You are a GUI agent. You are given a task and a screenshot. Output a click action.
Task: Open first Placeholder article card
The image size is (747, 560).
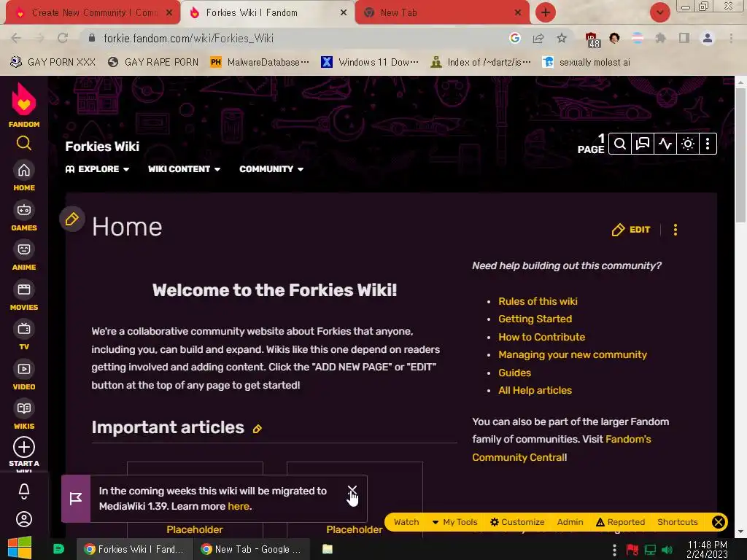click(195, 529)
